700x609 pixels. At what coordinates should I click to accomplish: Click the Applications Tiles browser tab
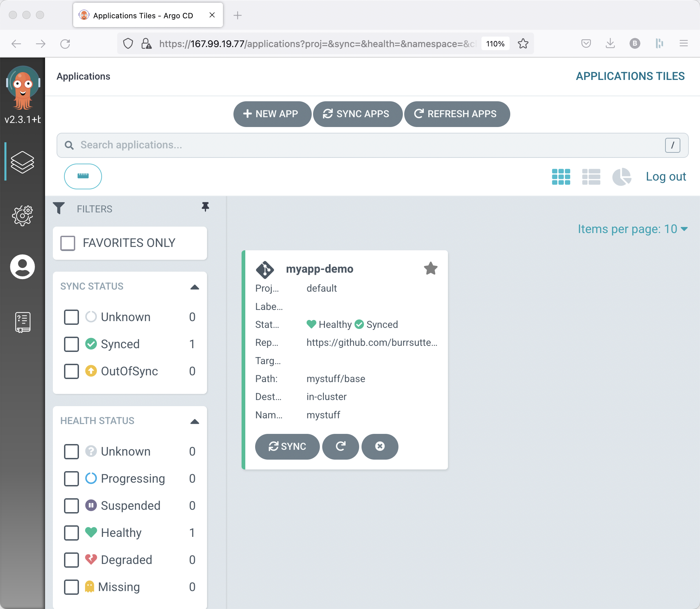pyautogui.click(x=143, y=16)
